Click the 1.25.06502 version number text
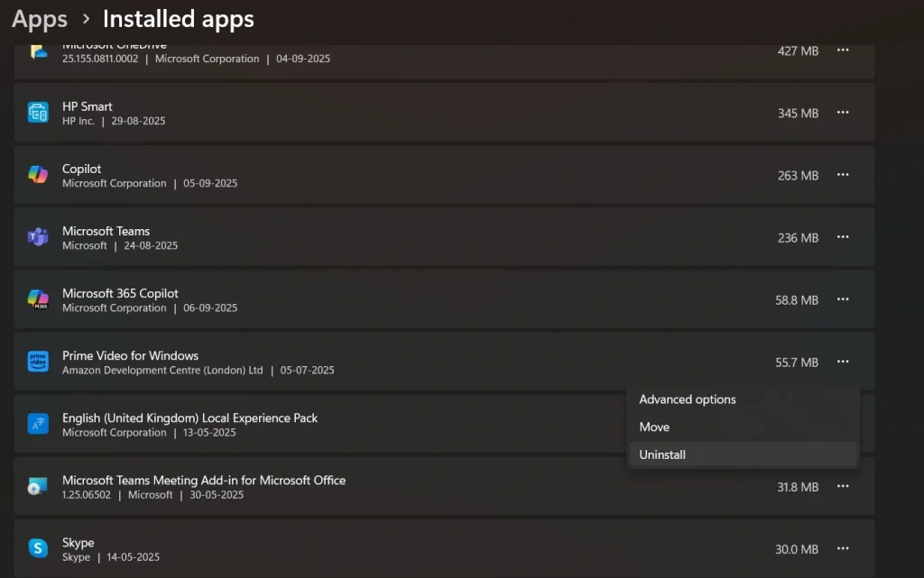Viewport: 924px width, 578px height. (x=87, y=495)
